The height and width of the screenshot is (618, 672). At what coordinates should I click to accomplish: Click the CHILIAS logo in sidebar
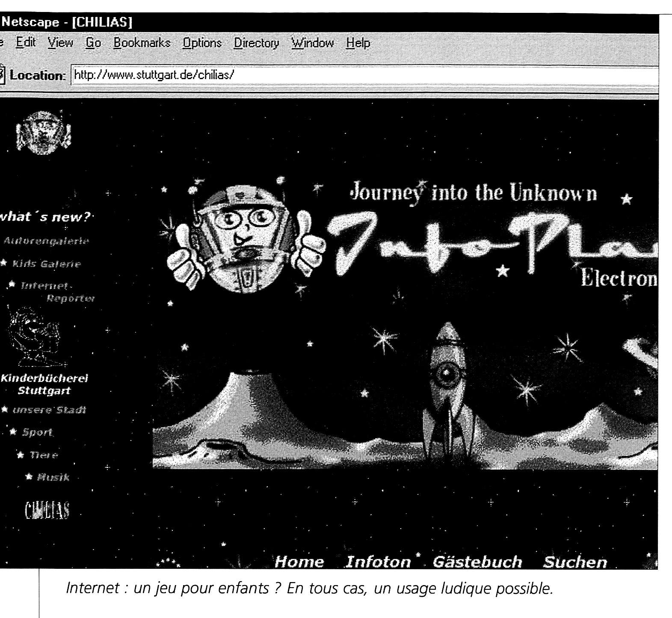47,510
